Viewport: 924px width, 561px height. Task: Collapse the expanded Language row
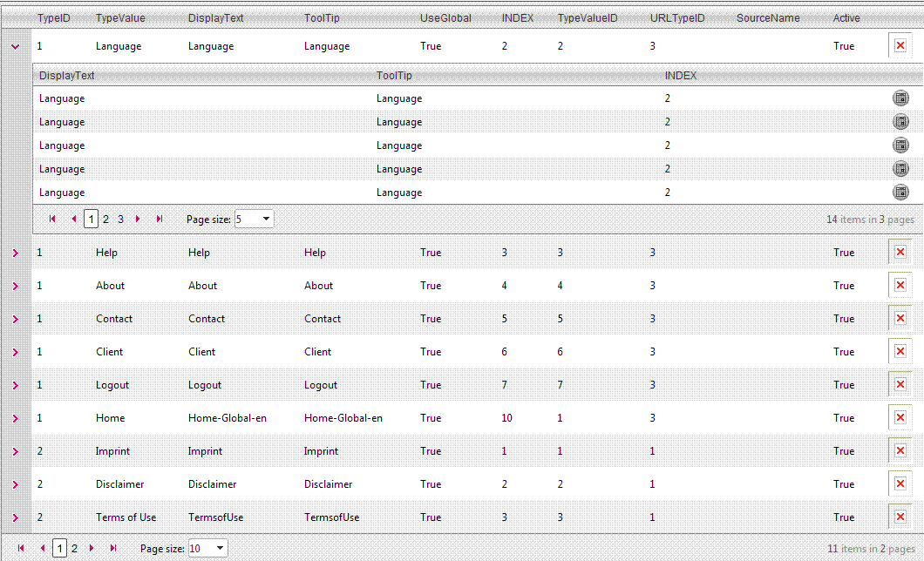(x=15, y=47)
